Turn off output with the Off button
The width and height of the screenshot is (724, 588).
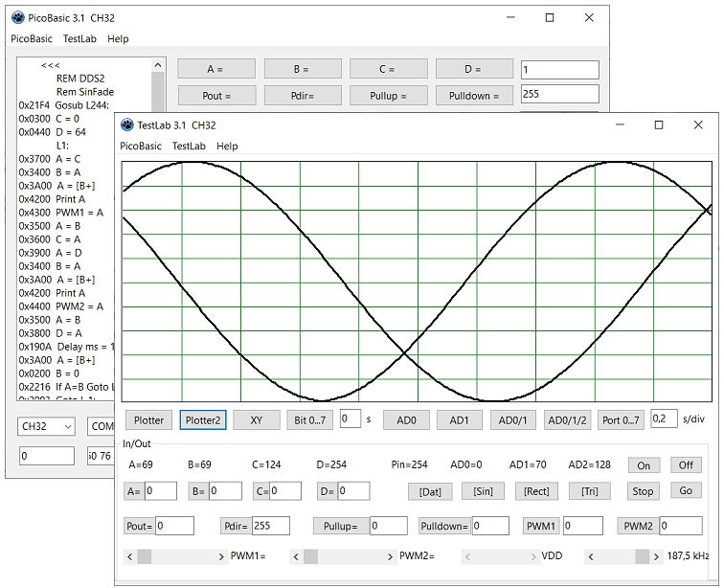point(685,465)
